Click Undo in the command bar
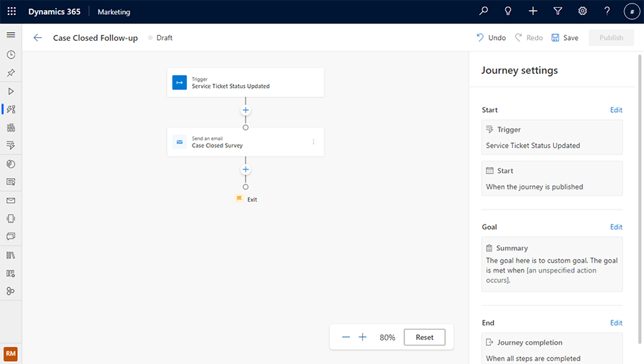The width and height of the screenshot is (644, 364). click(491, 38)
